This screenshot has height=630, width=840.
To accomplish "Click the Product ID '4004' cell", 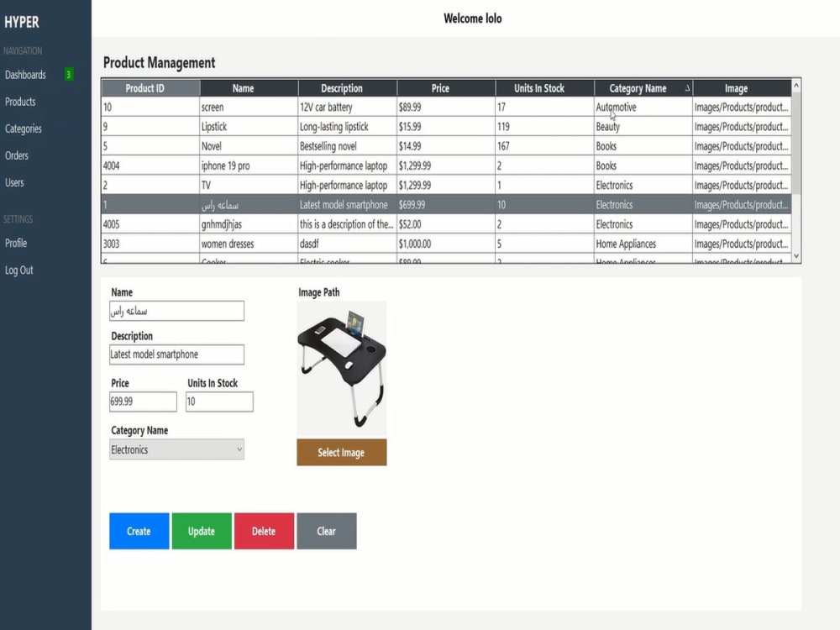I will (150, 165).
